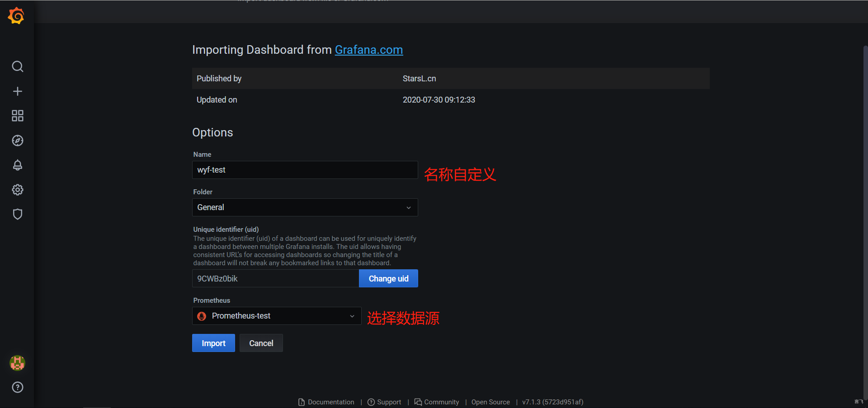The width and height of the screenshot is (868, 408).
Task: Expand the Folder dropdown showing General
Action: [305, 207]
